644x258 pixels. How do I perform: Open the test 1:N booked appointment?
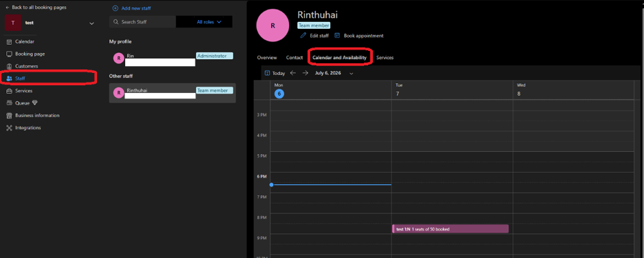pos(450,229)
